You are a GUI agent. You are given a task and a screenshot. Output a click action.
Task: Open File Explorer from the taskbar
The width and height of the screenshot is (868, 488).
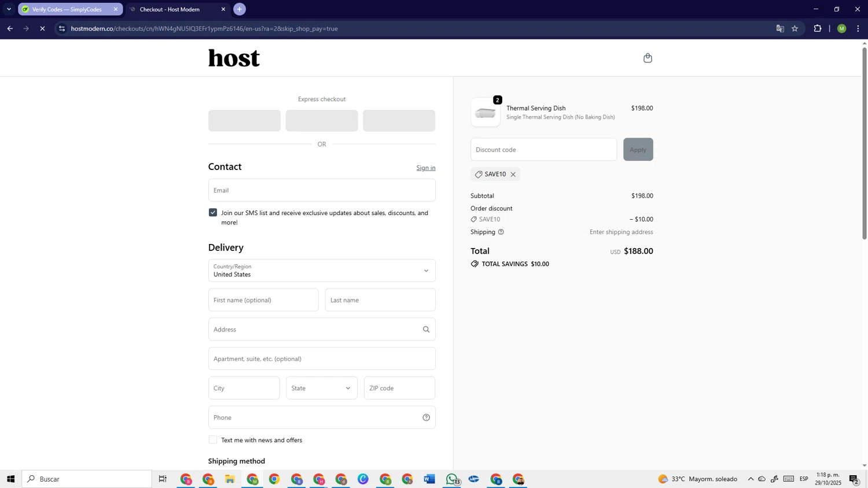(230, 479)
